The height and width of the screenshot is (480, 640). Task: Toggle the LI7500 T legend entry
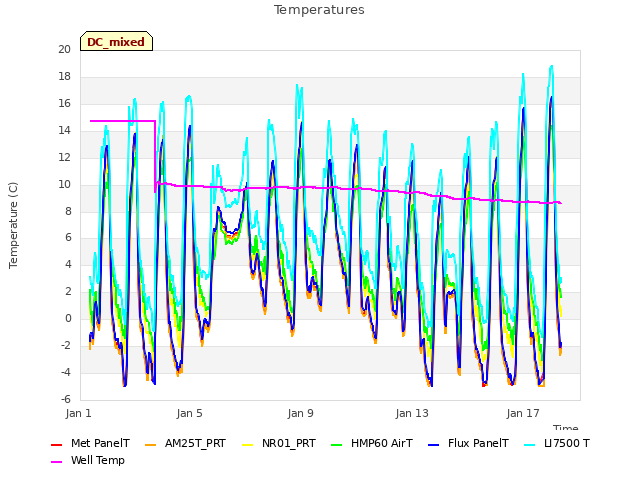pos(557,444)
